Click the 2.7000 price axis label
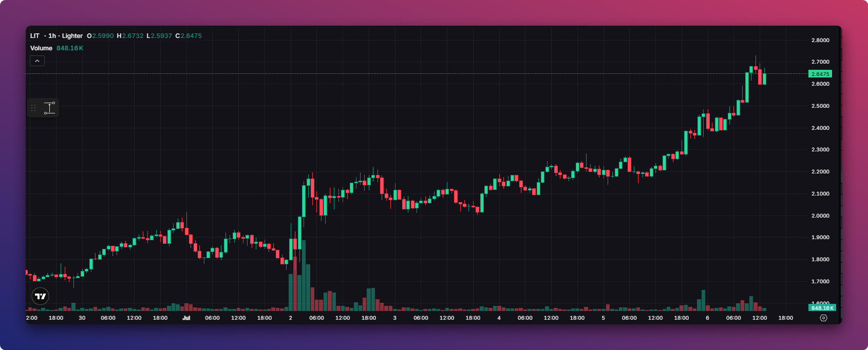Screen dimensions: 868x350 [x=820, y=62]
